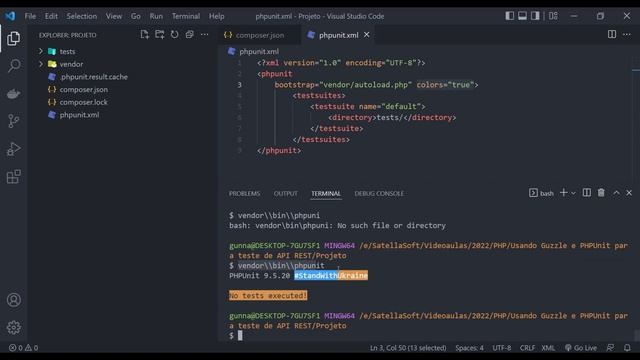Viewport: 640px width, 360px height.
Task: Change XML language mode
Action: (548, 348)
